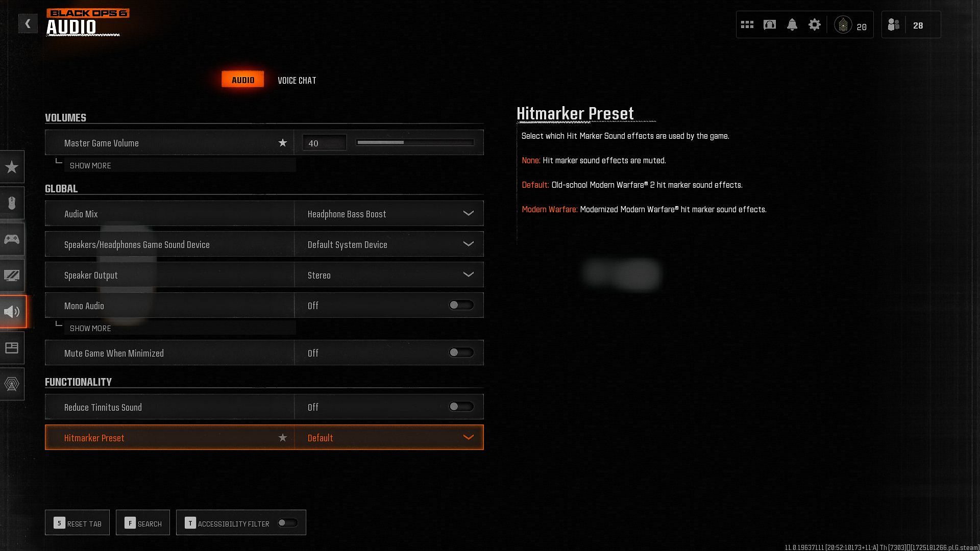This screenshot has width=980, height=551.
Task: Toggle Mute Game When Minimized switch
Action: click(461, 353)
